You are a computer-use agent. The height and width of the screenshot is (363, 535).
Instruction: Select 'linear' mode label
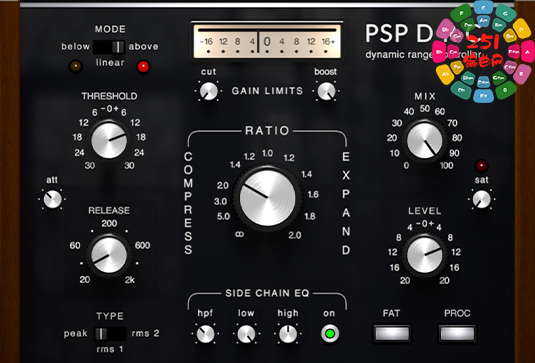pos(110,63)
